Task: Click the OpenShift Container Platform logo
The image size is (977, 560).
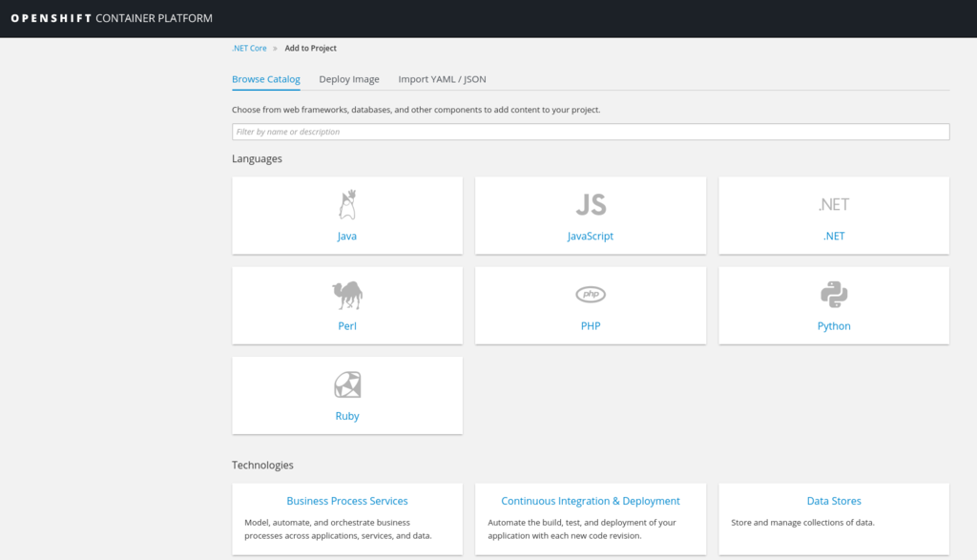Action: pyautogui.click(x=112, y=18)
